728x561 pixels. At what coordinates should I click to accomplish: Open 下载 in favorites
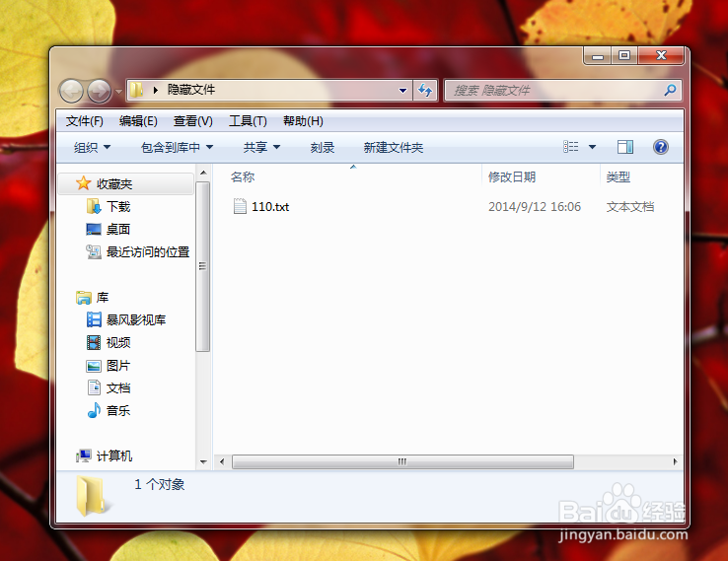(x=118, y=206)
